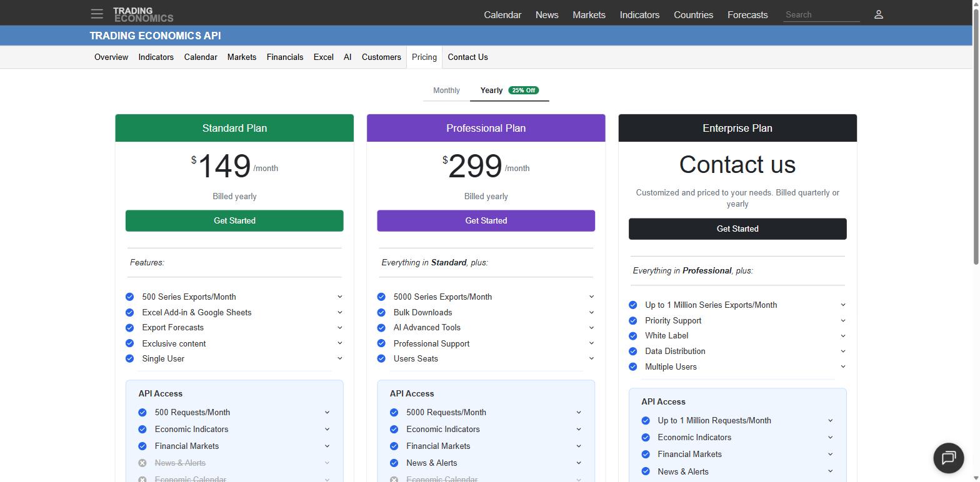Click check icon beside Bulk Downloads

click(x=381, y=312)
